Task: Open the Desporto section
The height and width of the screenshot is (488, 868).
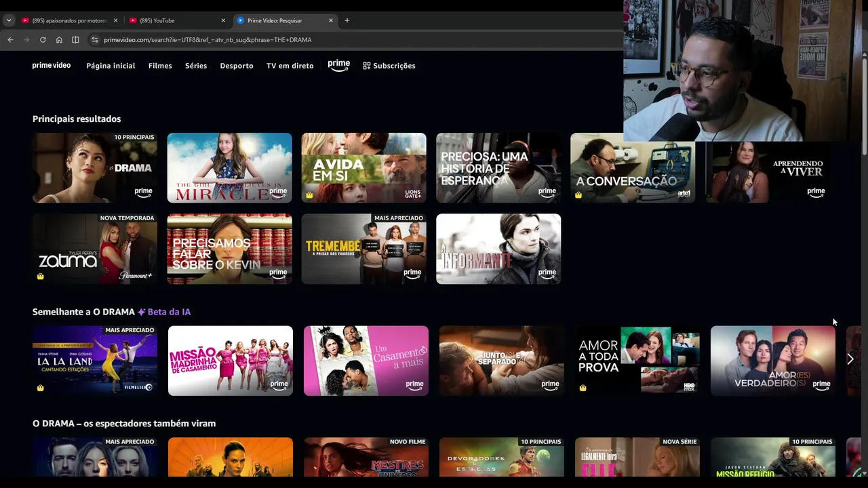Action: tap(237, 66)
